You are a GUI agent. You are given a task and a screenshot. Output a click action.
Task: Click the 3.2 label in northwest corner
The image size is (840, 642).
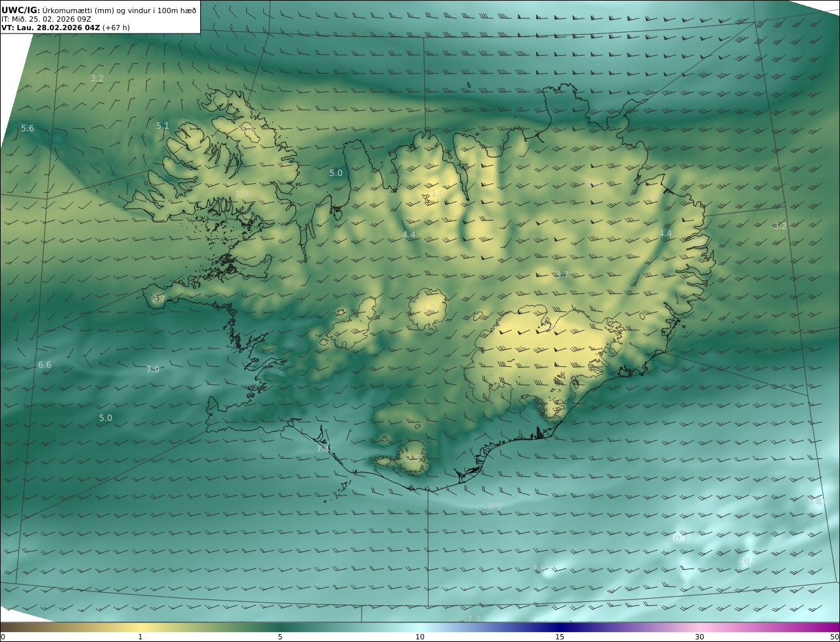click(x=96, y=78)
